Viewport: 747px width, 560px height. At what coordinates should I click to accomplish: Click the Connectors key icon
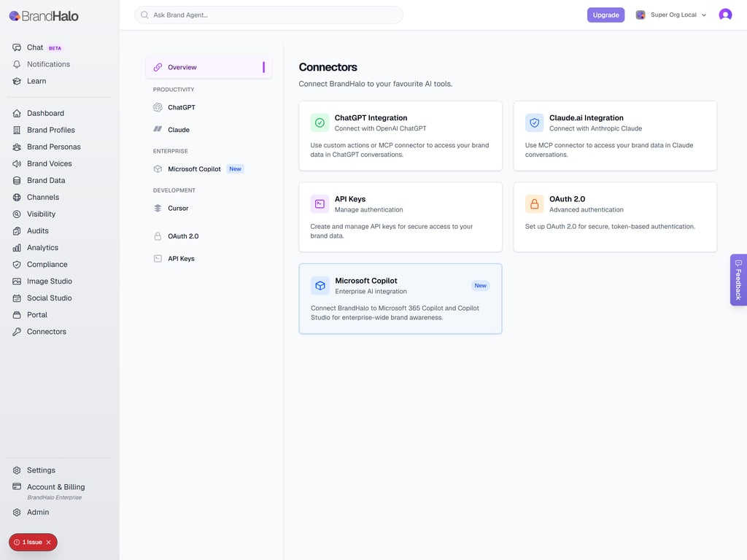[x=17, y=332]
